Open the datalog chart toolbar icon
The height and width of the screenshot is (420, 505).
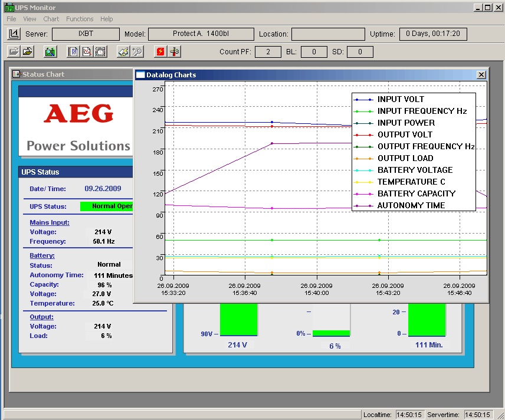(87, 52)
